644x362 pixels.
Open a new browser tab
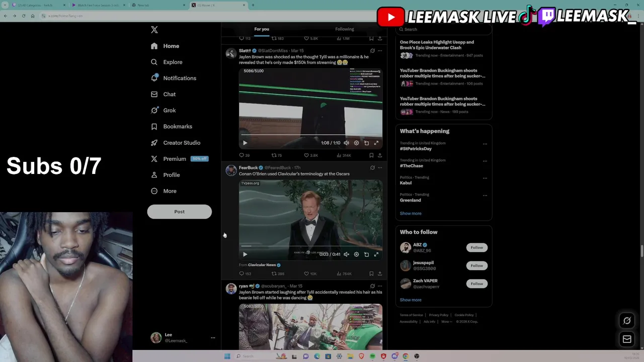(x=253, y=5)
